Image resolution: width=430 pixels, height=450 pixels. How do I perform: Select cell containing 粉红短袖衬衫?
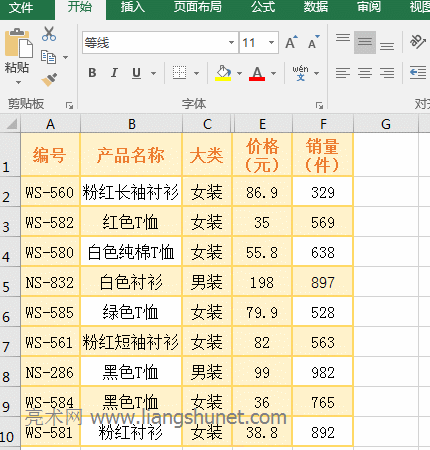(x=131, y=342)
